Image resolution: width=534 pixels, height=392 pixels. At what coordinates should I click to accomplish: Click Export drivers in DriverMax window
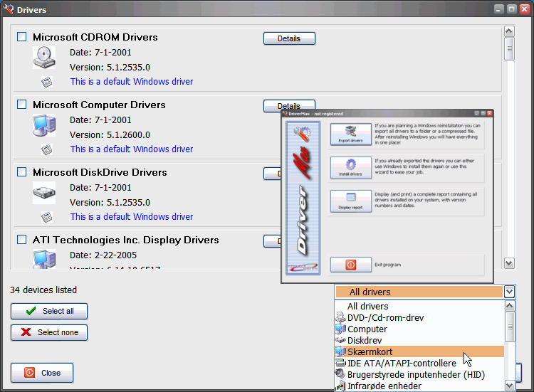[351, 134]
